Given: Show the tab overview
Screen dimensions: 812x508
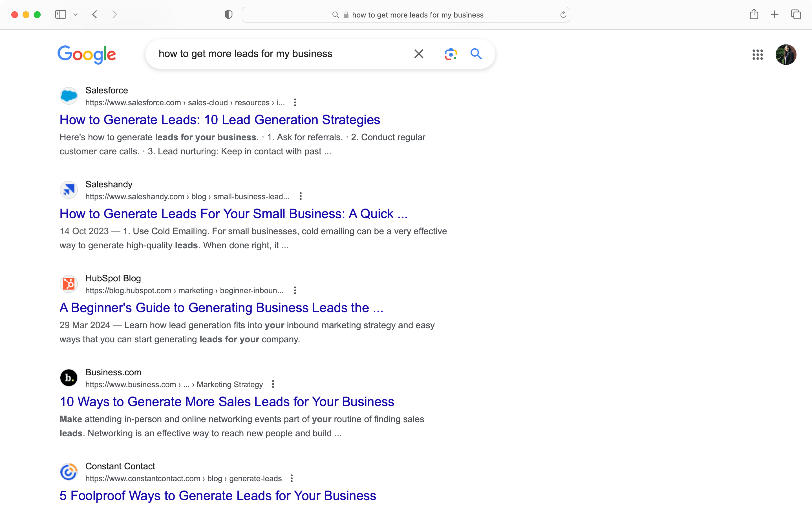Looking at the screenshot, I should (x=796, y=14).
